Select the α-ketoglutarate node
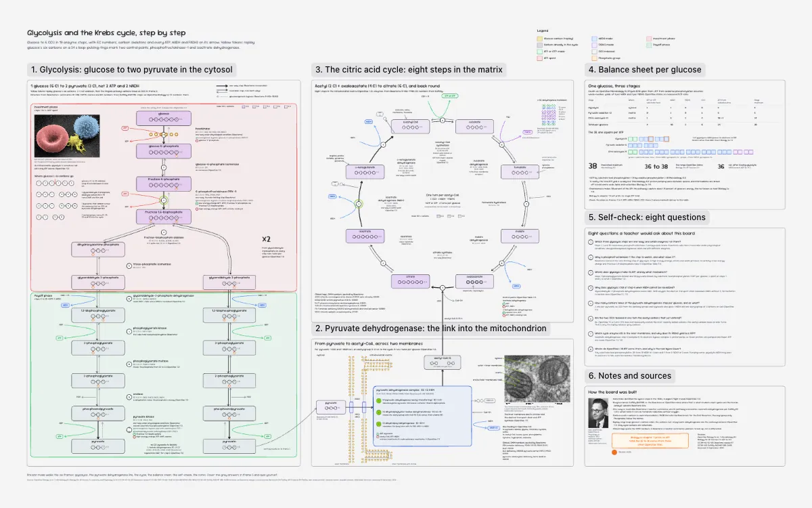812x508 pixels. (x=365, y=173)
